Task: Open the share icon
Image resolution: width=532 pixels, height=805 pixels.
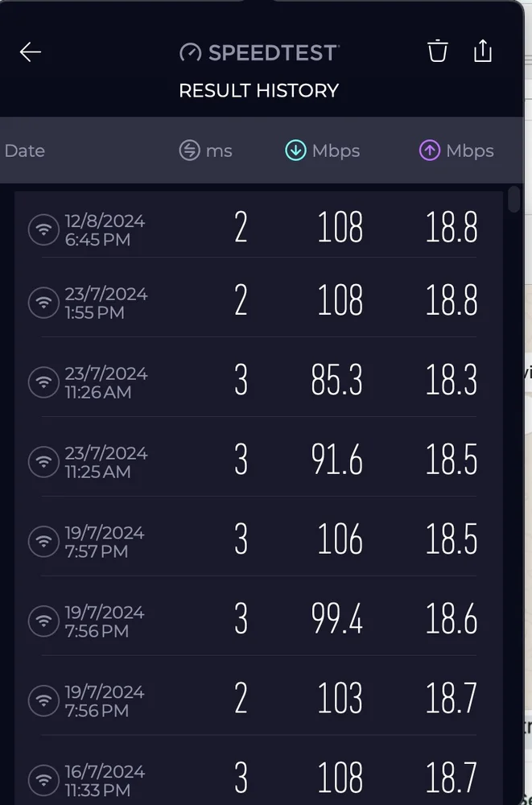Action: 483,50
